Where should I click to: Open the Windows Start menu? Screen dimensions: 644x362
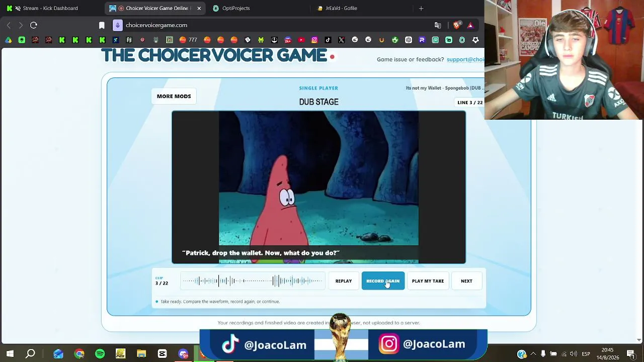[x=10, y=354]
